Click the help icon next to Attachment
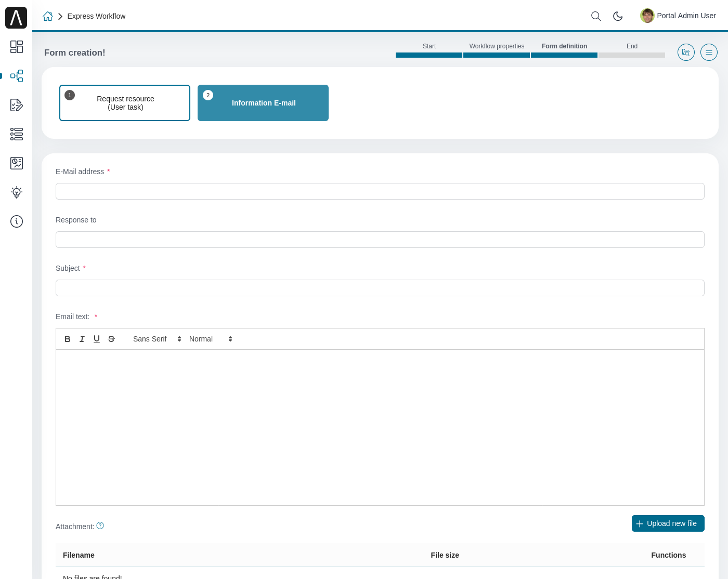The height and width of the screenshot is (579, 728). point(100,525)
